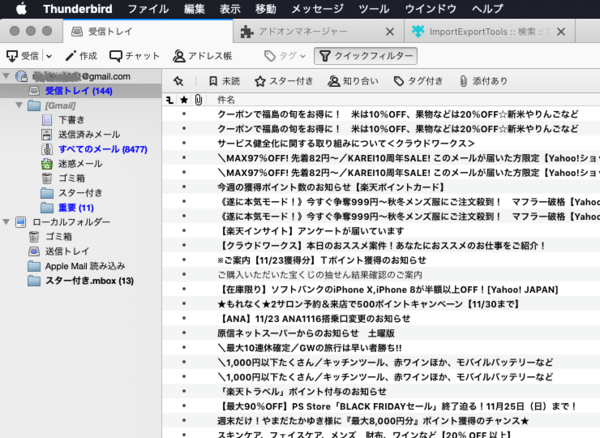Open the dropdown arrow next to 受信
The width and height of the screenshot is (600, 438).
pos(50,56)
